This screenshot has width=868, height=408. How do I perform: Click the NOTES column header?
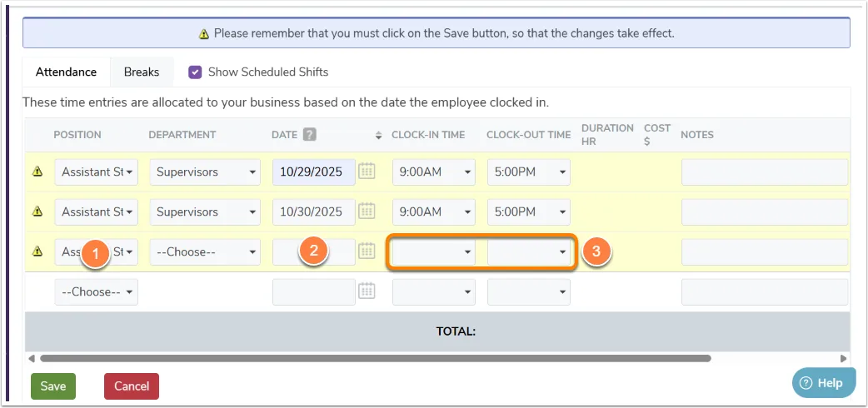point(697,135)
